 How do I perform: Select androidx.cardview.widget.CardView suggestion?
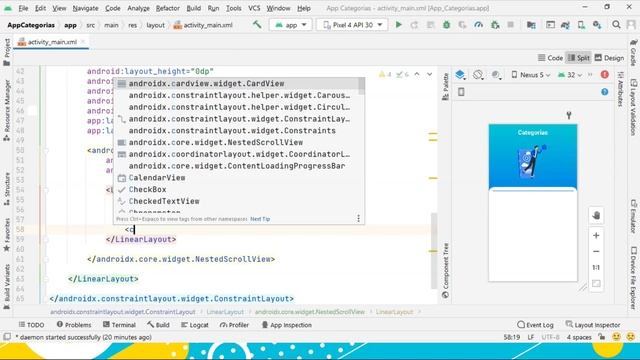(236, 83)
